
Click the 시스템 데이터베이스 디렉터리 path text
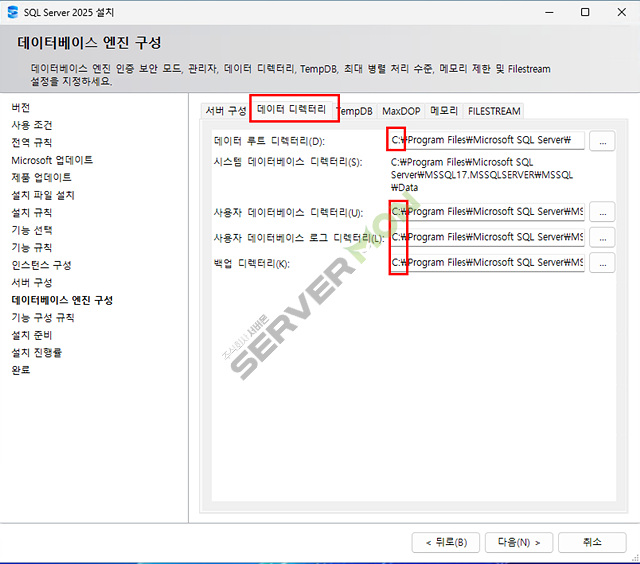pos(482,175)
